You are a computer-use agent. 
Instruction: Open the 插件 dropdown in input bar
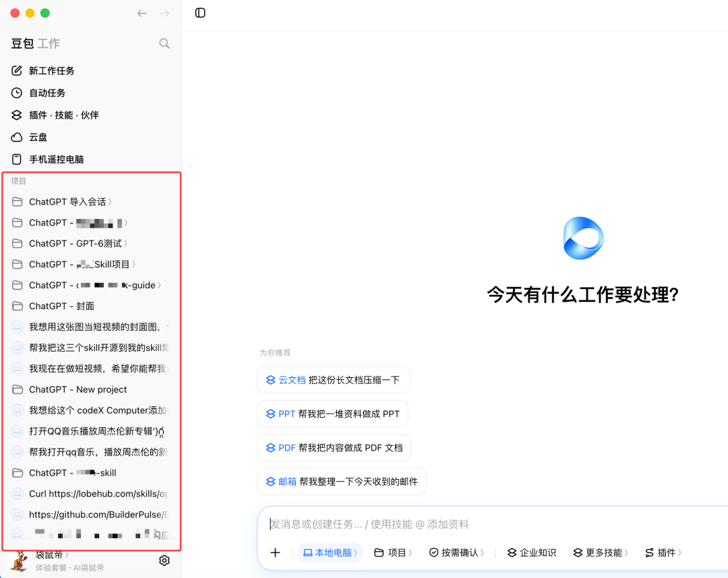coord(663,552)
